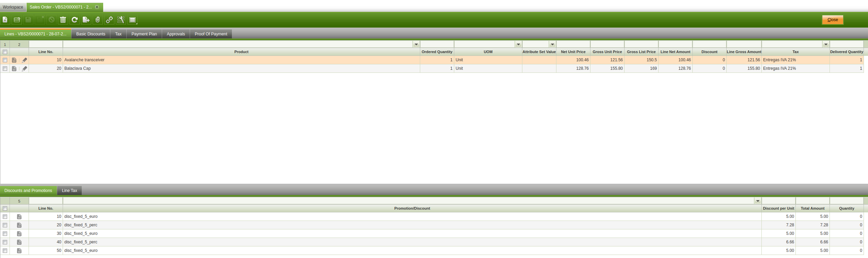Delete the selected record via trash icon

[63, 20]
